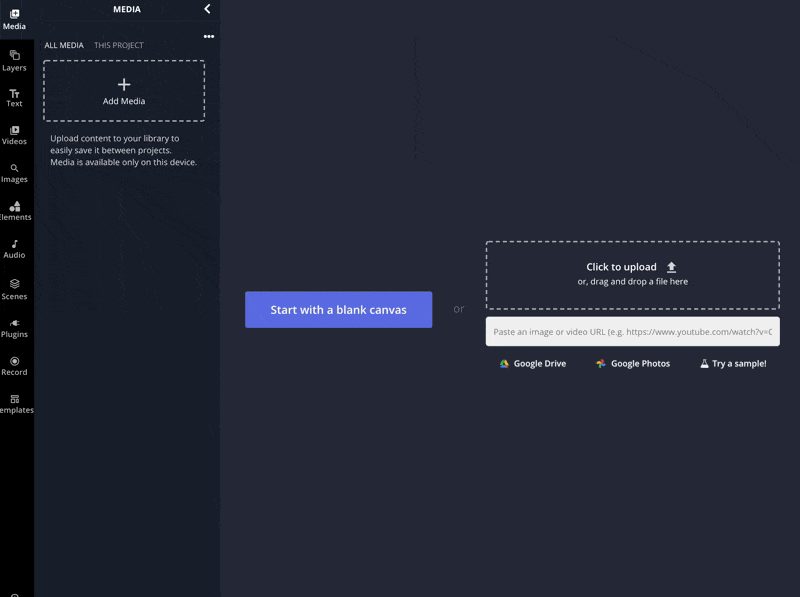Image resolution: width=800 pixels, height=597 pixels.
Task: Open the three-dot media options menu
Action: pos(209,36)
